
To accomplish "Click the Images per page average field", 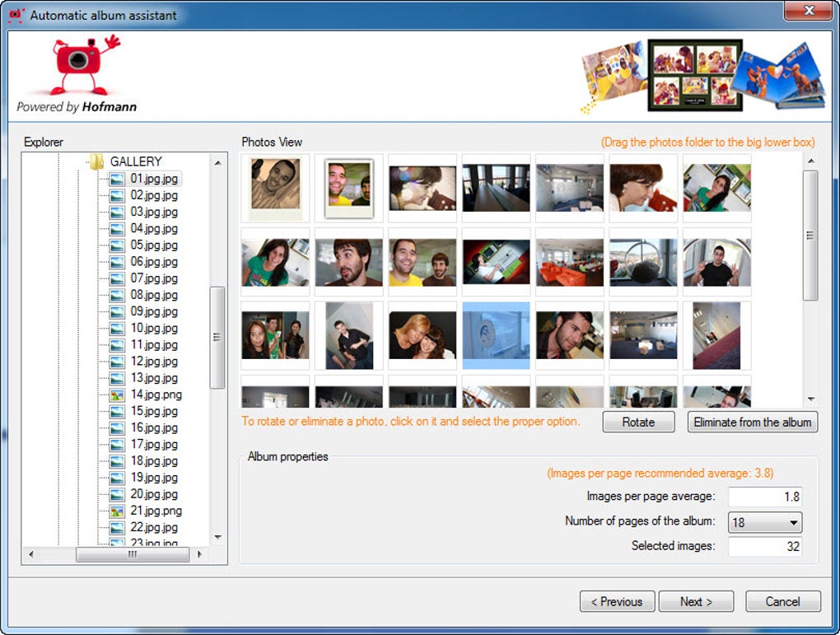I will pos(765,497).
